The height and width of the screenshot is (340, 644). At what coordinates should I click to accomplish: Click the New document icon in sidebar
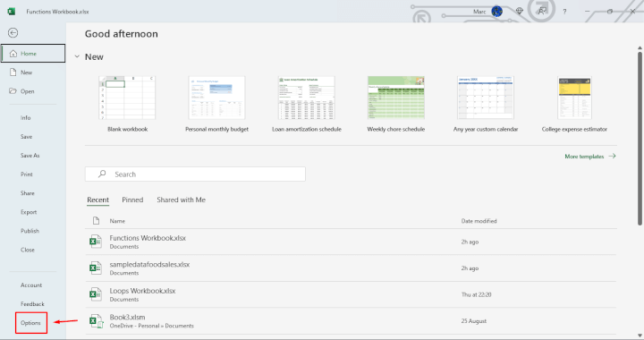click(x=13, y=72)
